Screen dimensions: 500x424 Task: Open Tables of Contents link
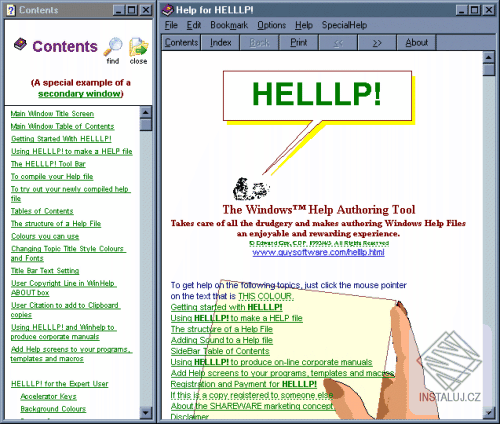pos(42,211)
